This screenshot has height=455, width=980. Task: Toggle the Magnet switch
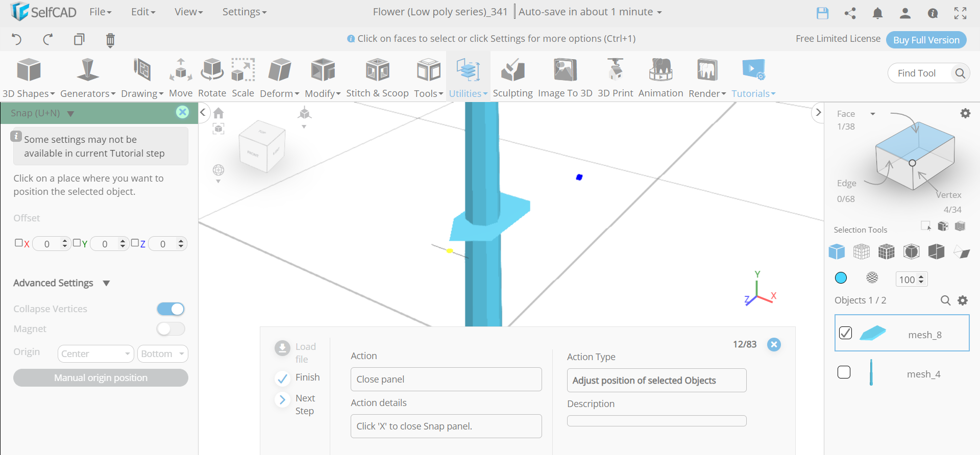170,329
